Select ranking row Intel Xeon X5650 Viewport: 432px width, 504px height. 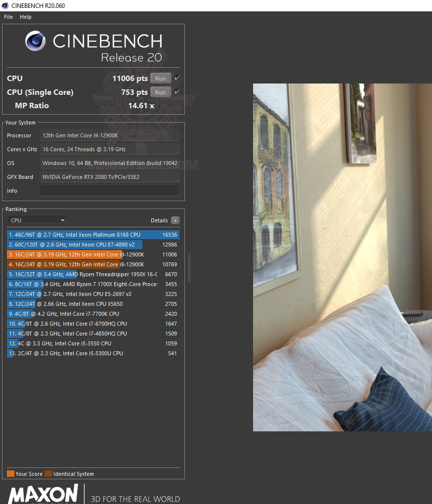point(93,304)
